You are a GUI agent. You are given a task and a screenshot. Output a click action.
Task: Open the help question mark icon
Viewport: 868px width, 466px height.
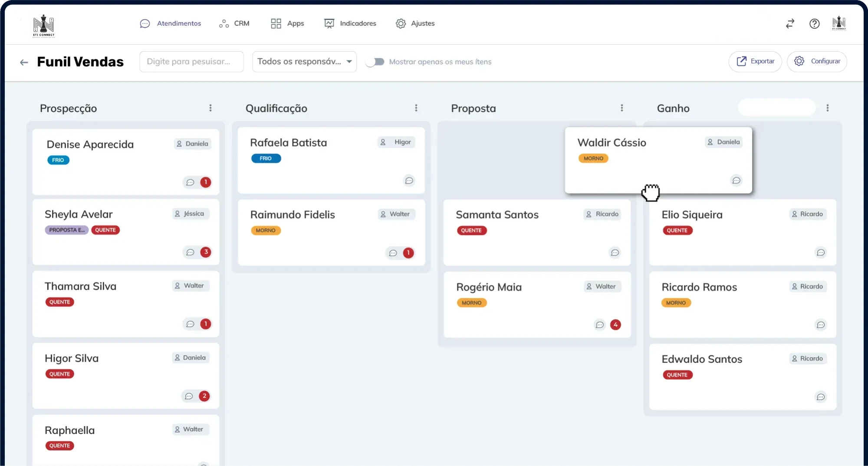click(x=814, y=23)
